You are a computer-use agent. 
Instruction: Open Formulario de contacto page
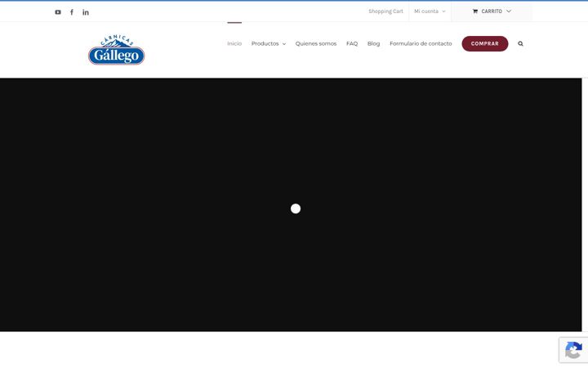pos(421,43)
